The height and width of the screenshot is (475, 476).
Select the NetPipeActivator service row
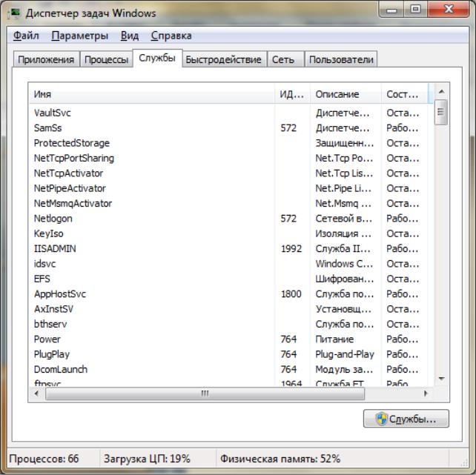(228, 188)
